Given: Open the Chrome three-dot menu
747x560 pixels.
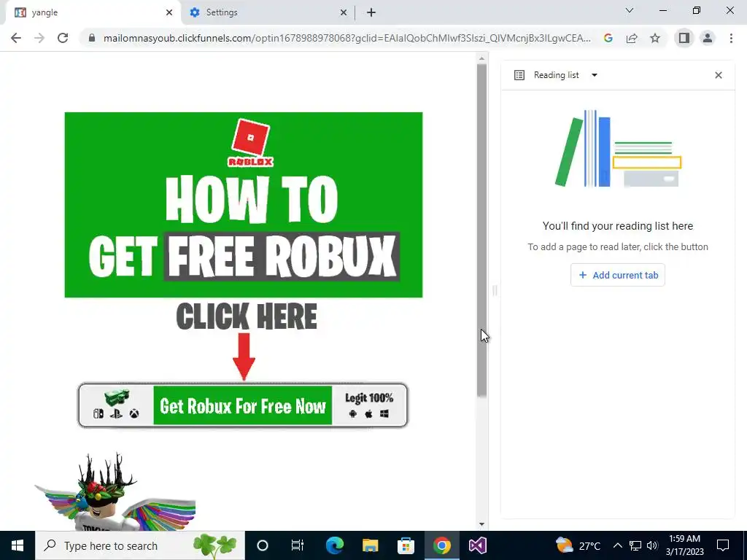Looking at the screenshot, I should point(731,38).
